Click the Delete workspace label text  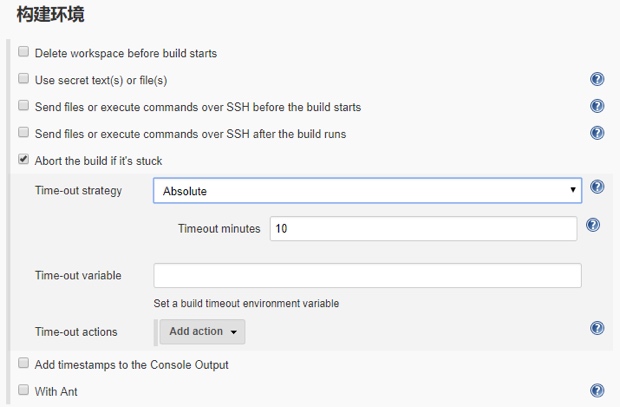pyautogui.click(x=125, y=53)
